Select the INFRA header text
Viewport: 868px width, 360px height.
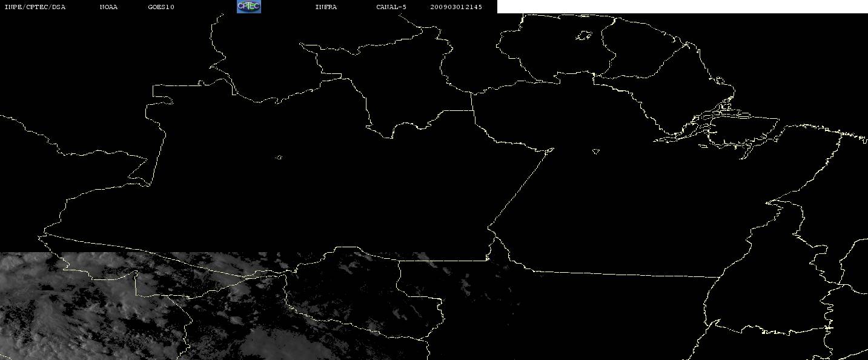pyautogui.click(x=326, y=7)
